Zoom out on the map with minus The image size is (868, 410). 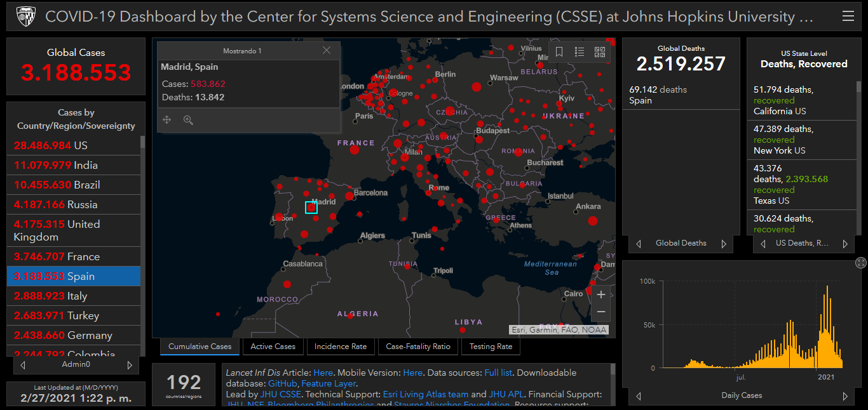[601, 312]
